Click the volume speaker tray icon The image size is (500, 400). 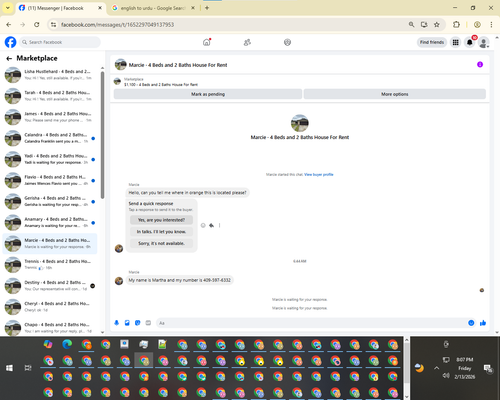tap(446, 376)
